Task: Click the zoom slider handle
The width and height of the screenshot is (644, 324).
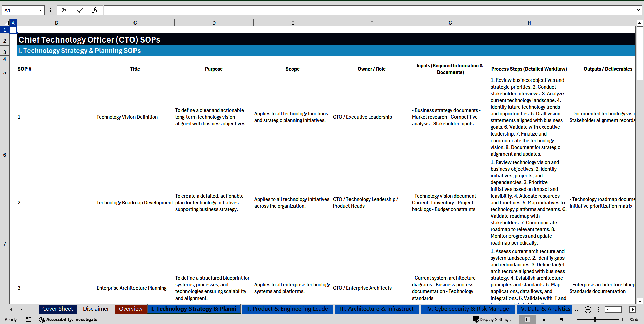Action: tap(594, 319)
